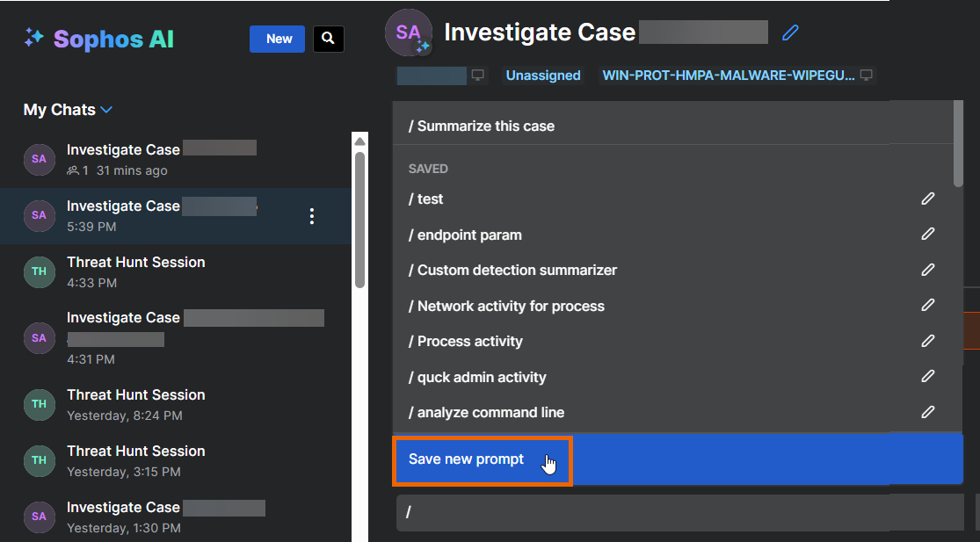
Task: Click Save new prompt
Action: click(467, 459)
